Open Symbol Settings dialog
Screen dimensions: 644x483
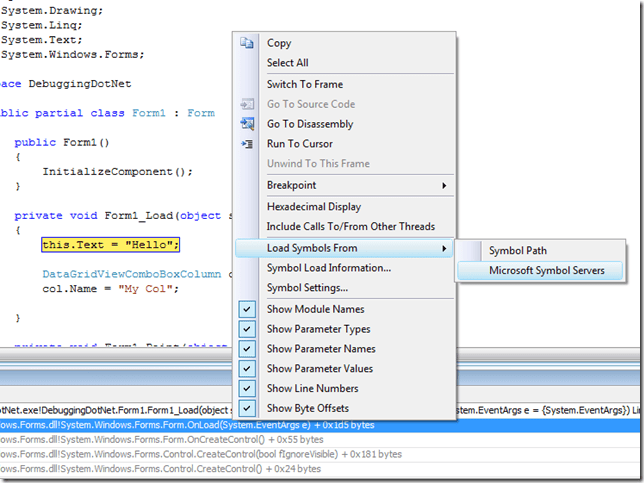coord(307,288)
